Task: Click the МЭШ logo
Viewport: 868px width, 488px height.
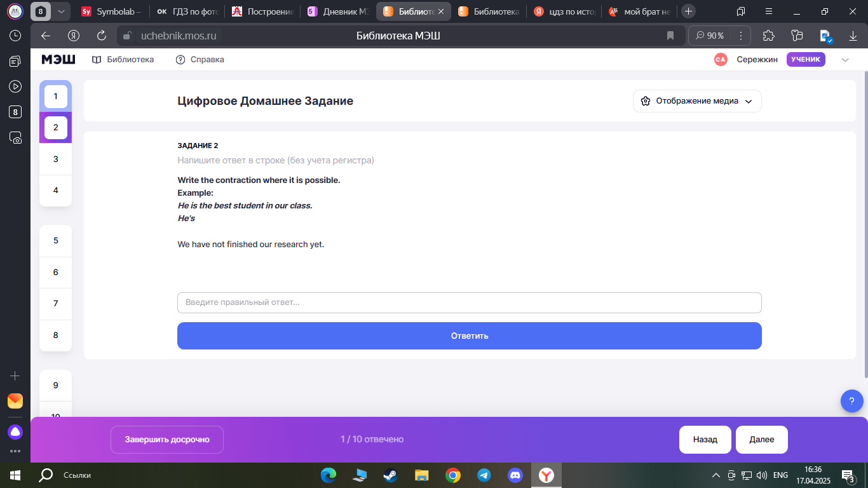Action: [x=58, y=60]
